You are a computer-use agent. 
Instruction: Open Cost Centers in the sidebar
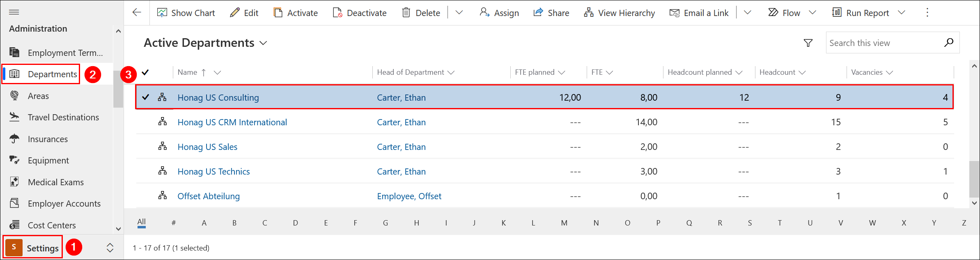(x=52, y=225)
